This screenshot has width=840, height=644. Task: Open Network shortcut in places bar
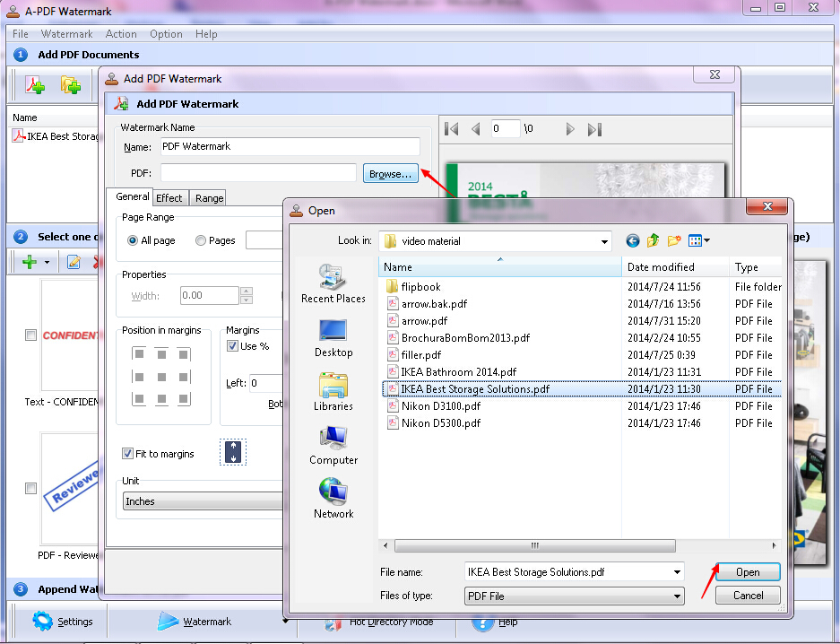pos(333,499)
